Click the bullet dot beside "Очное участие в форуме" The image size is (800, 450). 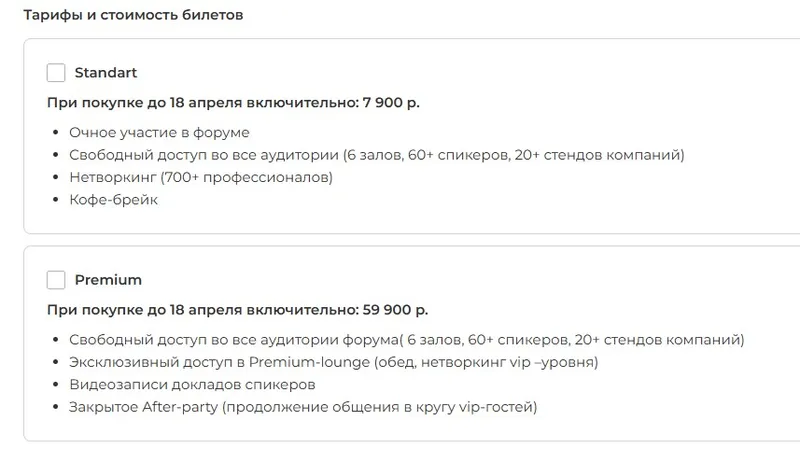pos(54,132)
